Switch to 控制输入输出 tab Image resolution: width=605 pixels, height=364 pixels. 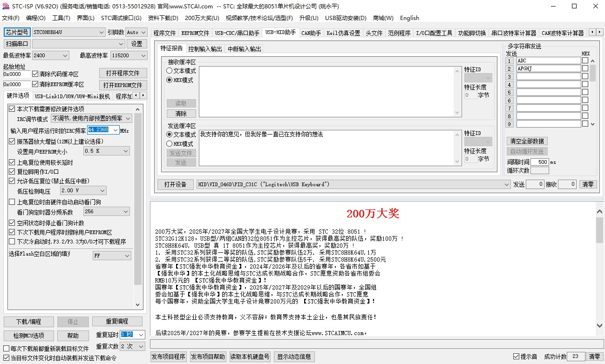click(x=205, y=49)
